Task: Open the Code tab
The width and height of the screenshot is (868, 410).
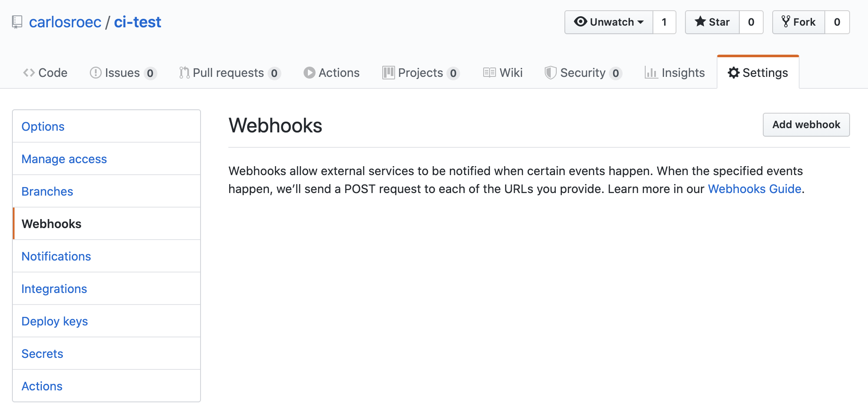Action: (45, 73)
